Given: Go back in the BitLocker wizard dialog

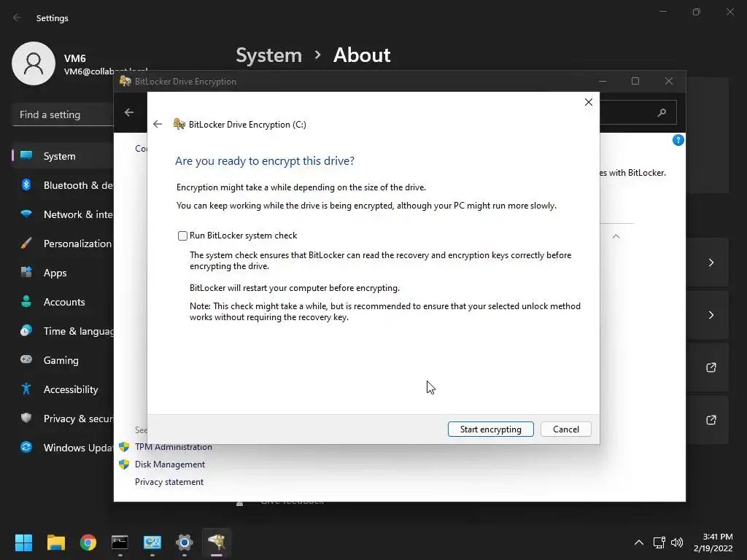Looking at the screenshot, I should pos(158,124).
